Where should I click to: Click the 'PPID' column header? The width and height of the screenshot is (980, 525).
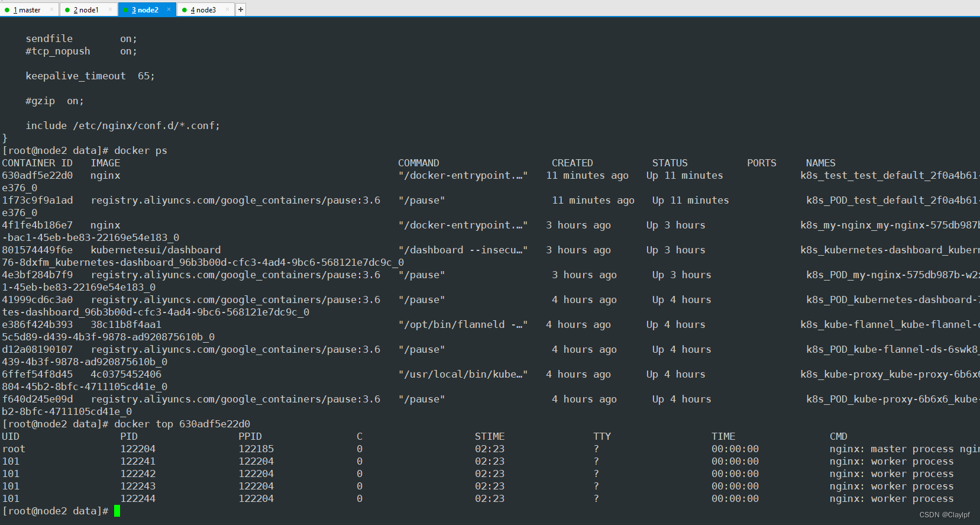coord(250,436)
